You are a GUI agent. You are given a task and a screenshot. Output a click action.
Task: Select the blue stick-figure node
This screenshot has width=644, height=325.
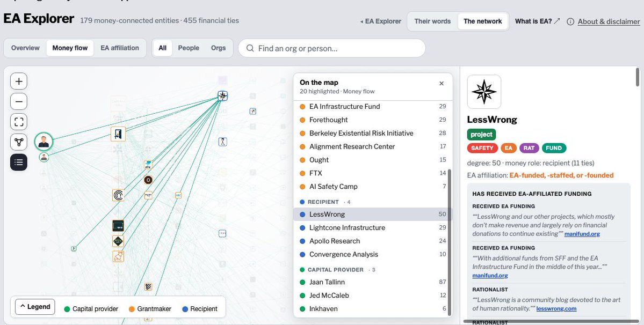(222, 142)
